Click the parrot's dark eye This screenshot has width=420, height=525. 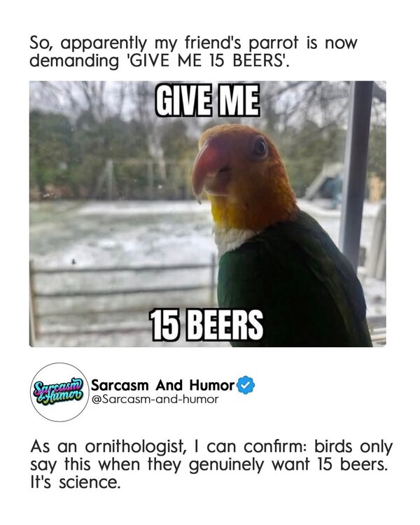(259, 147)
